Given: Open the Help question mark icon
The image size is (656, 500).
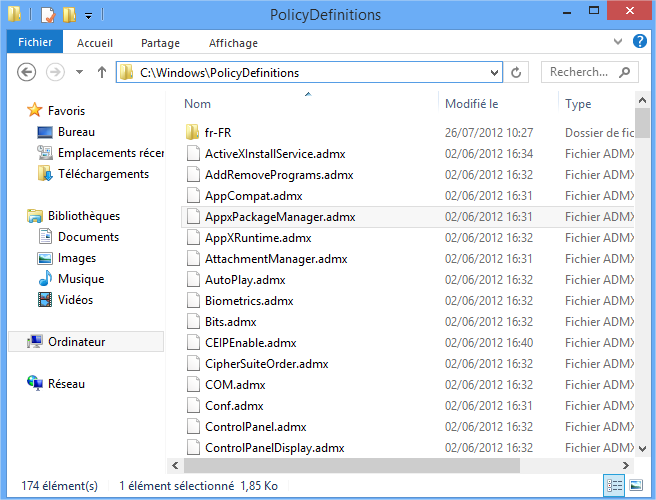Looking at the screenshot, I should tap(640, 41).
